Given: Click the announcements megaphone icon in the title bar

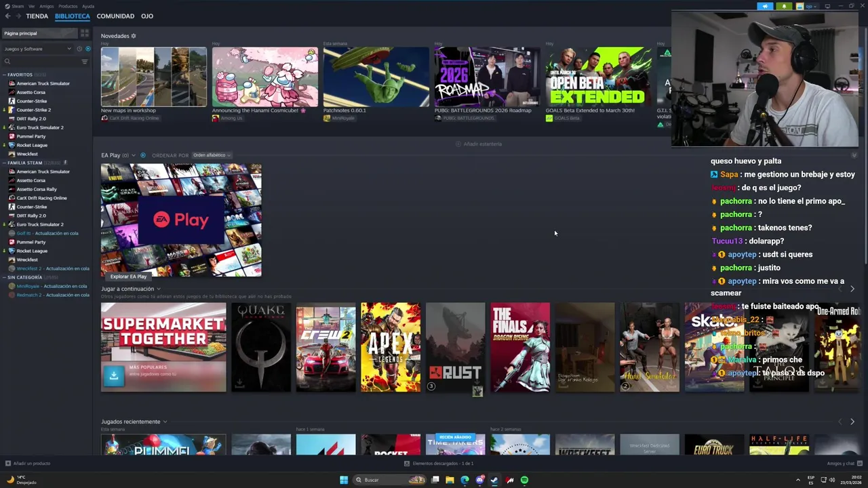Looking at the screenshot, I should (765, 6).
